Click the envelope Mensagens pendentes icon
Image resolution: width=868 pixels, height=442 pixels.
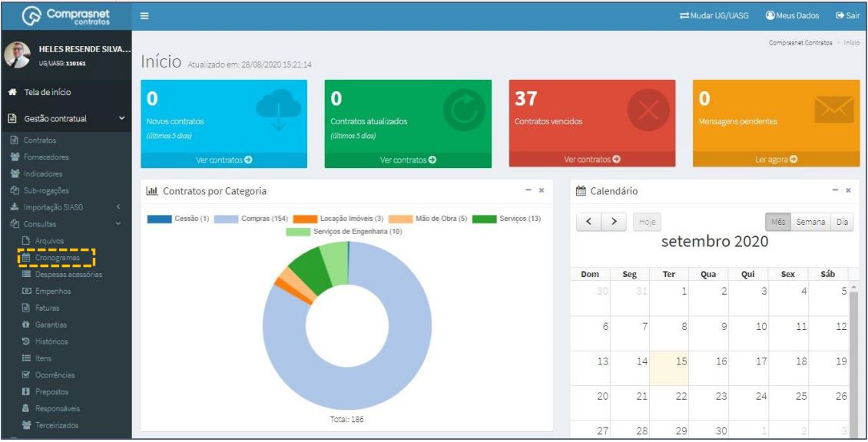833,109
